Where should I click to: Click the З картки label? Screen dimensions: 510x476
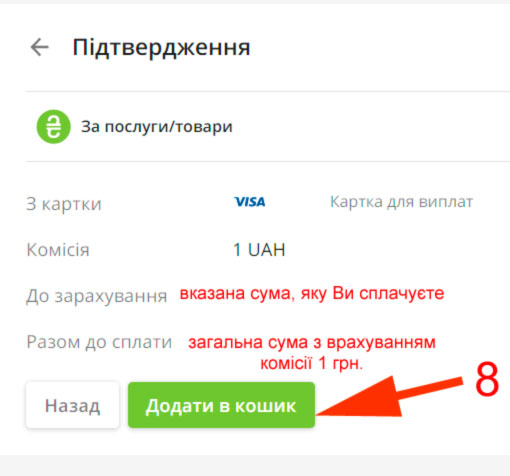pyautogui.click(x=64, y=204)
